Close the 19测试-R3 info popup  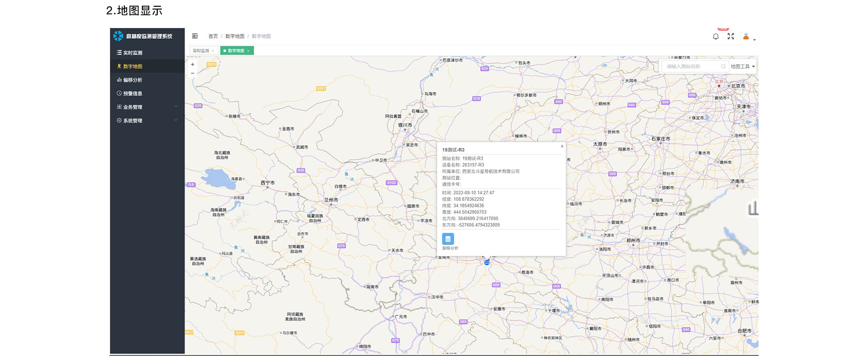(x=562, y=146)
